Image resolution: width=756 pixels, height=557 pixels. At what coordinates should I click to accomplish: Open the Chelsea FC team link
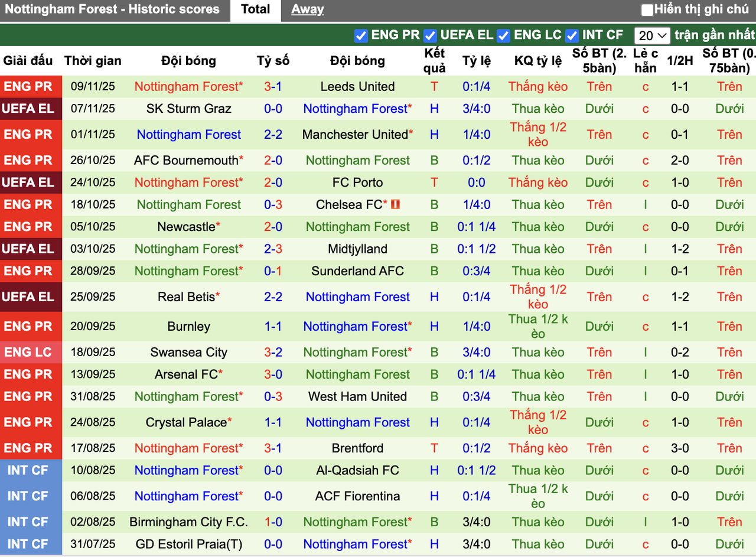pyautogui.click(x=349, y=205)
